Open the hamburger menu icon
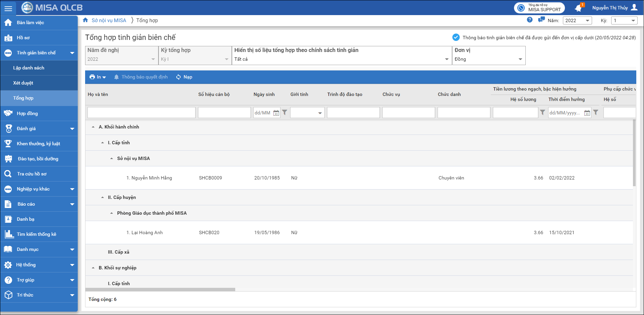 [8, 8]
